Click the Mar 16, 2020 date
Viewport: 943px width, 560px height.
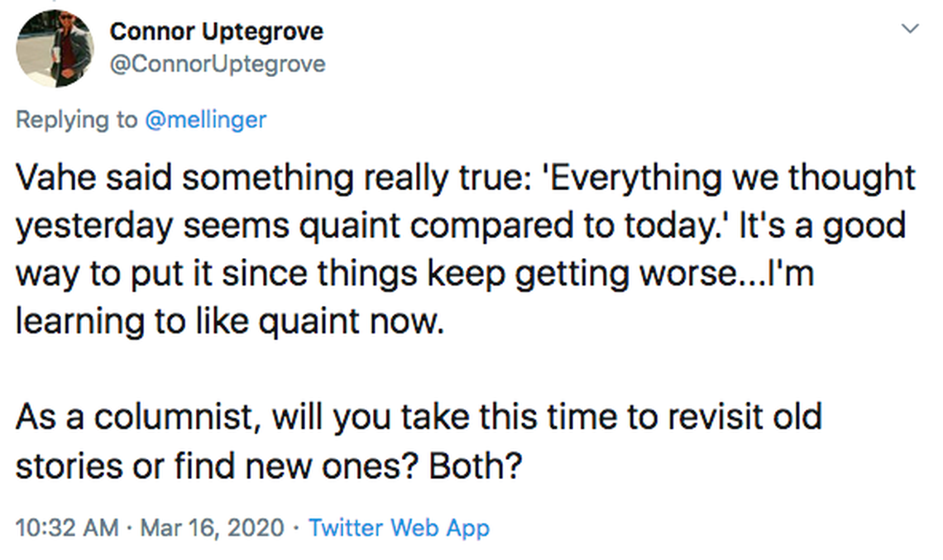213,528
